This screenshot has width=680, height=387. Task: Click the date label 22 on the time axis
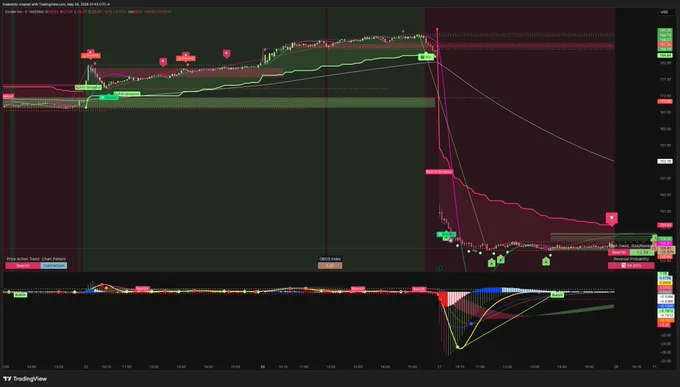click(x=86, y=367)
